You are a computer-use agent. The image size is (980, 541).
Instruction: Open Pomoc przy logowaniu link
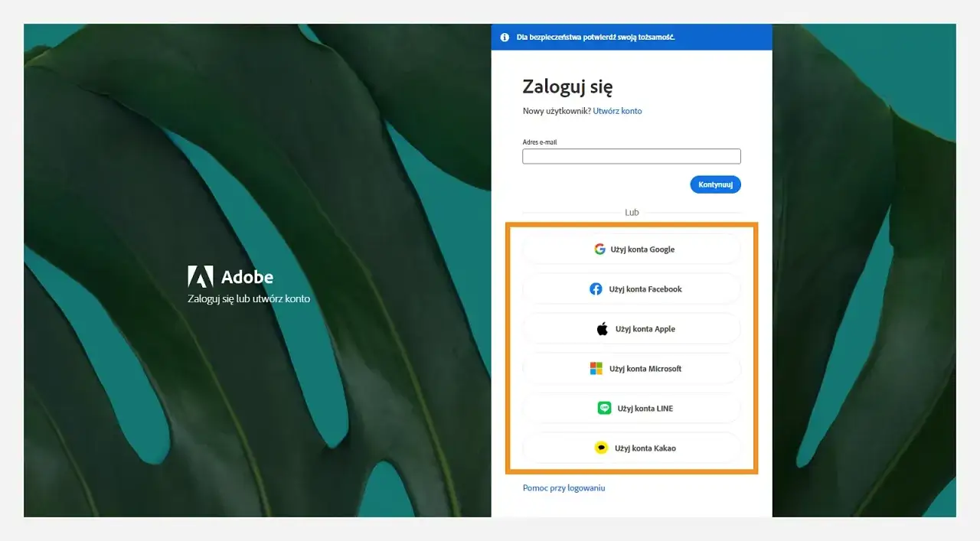pos(563,488)
